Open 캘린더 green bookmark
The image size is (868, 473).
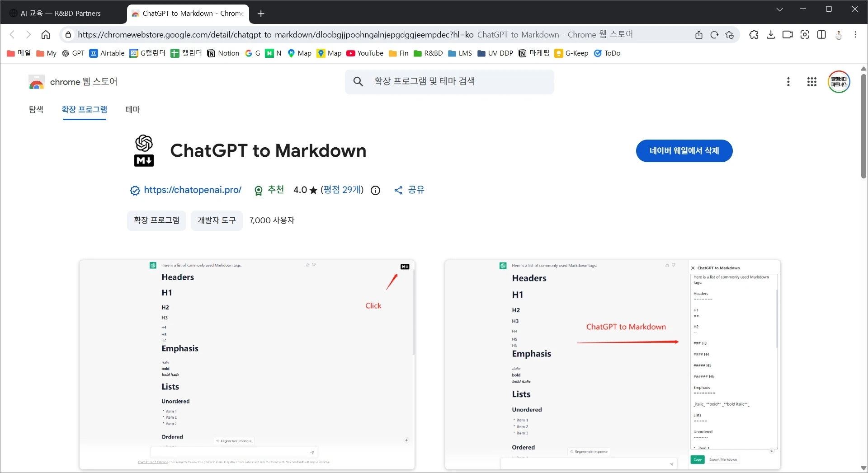coord(186,53)
